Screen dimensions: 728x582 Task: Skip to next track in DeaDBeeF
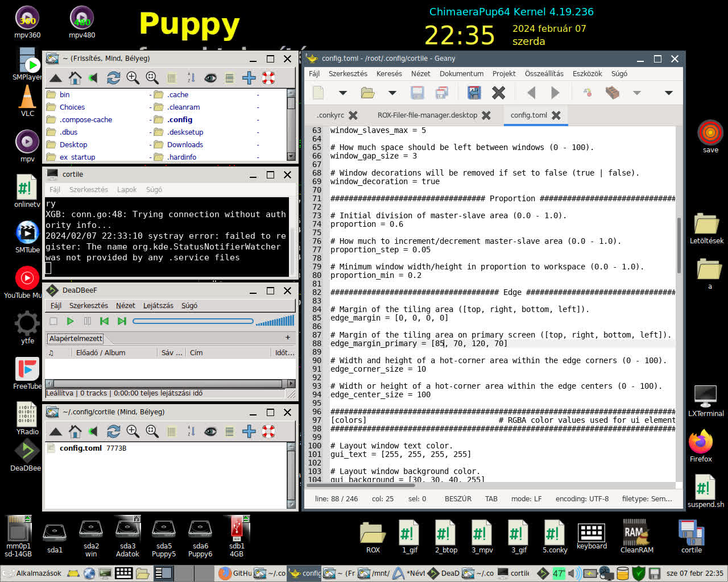click(x=122, y=321)
